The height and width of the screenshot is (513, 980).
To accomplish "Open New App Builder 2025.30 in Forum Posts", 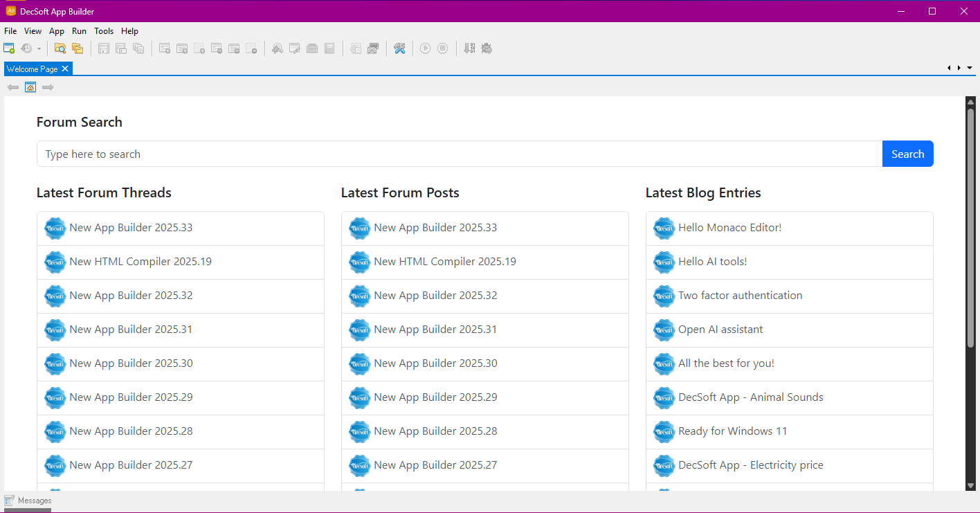I will (x=484, y=364).
